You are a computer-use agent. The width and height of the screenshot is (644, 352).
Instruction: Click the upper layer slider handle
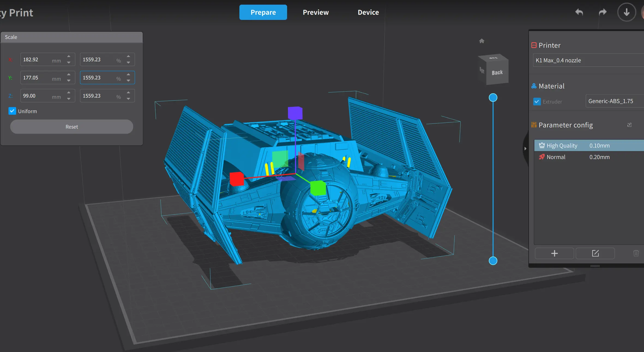(x=493, y=98)
